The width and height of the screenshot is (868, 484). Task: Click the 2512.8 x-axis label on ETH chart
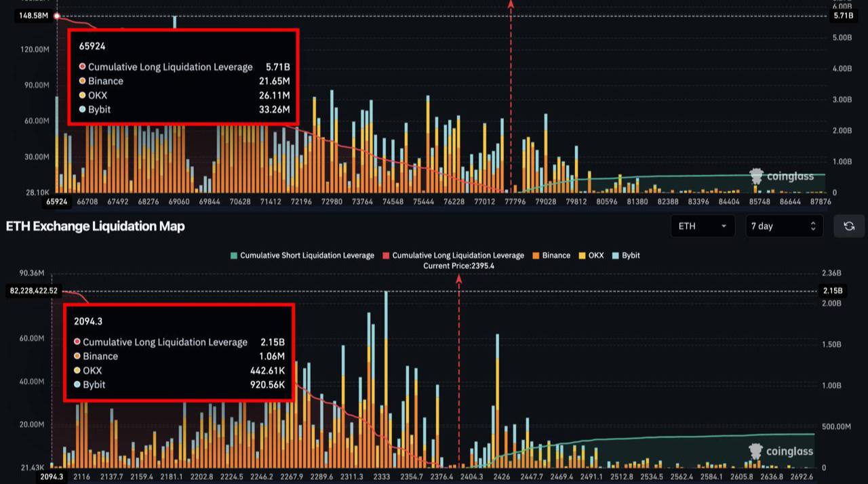click(x=622, y=477)
